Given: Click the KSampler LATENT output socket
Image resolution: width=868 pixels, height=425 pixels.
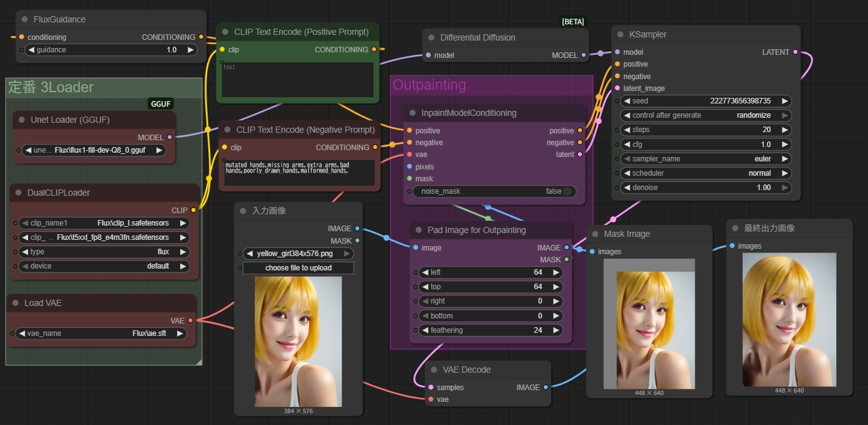Looking at the screenshot, I should [795, 52].
